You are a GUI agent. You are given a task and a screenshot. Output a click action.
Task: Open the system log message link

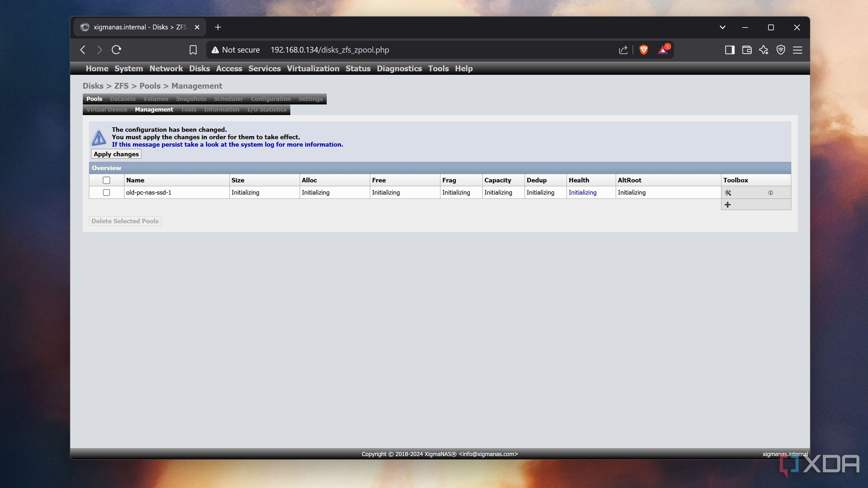pos(227,145)
